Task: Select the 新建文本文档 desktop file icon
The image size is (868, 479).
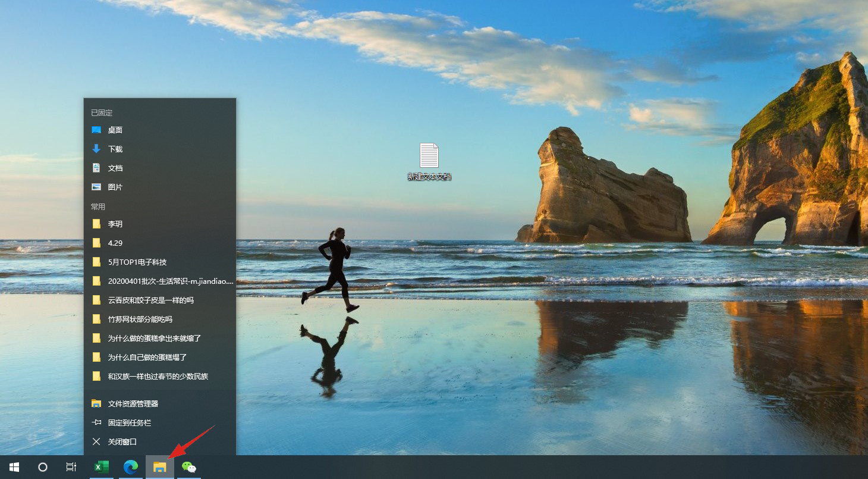Action: [429, 162]
